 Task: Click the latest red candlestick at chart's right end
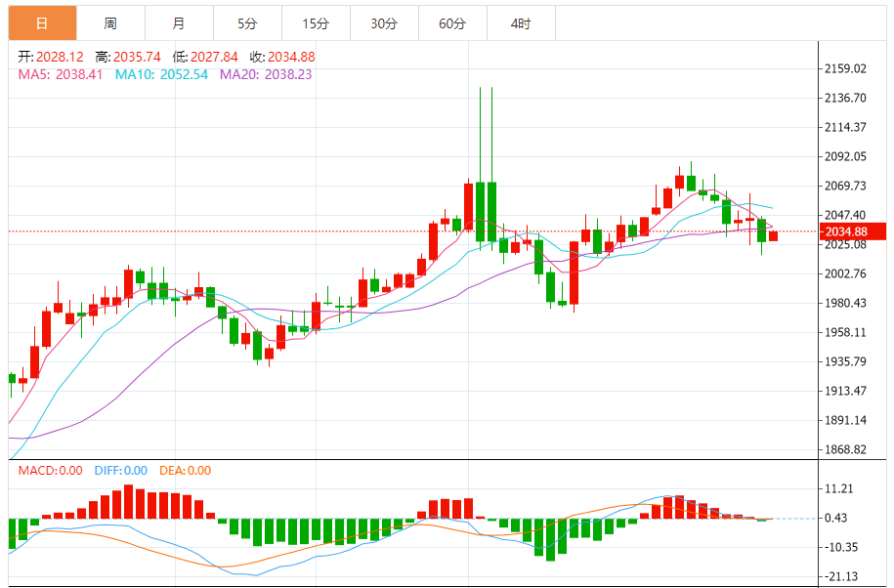point(773,235)
